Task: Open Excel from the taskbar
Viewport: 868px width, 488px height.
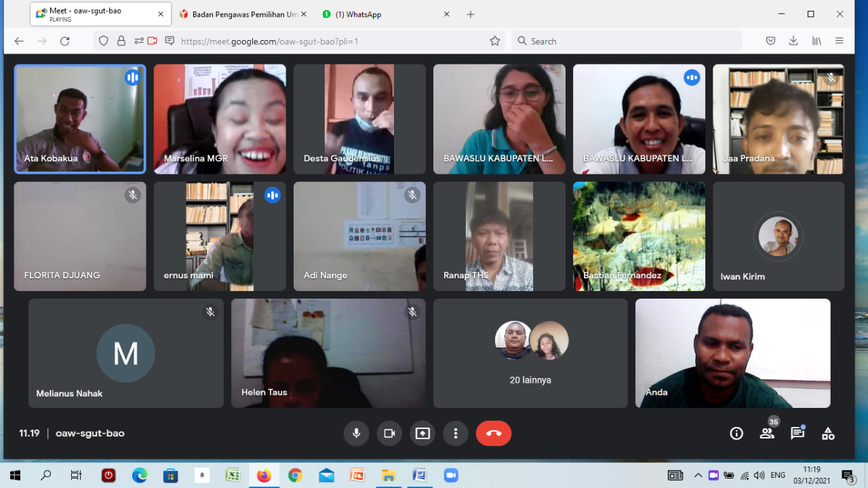Action: [233, 476]
